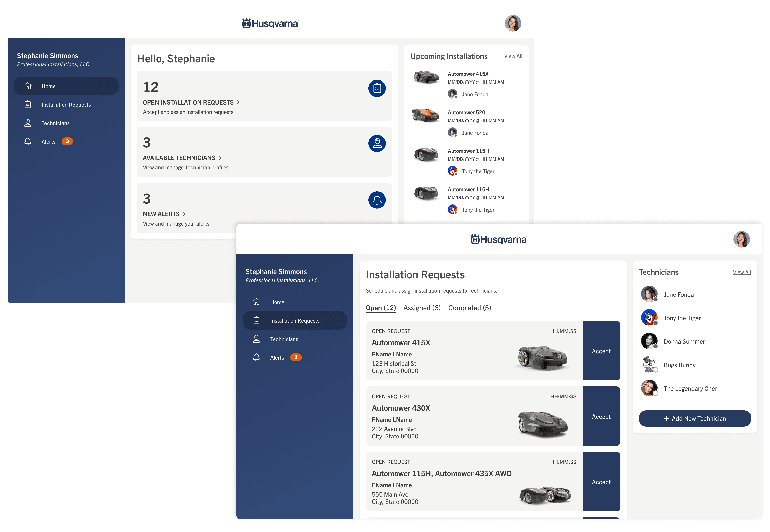This screenshot has height=532, width=770.
Task: Click "222 Avenue Blvd" address text
Action: pyautogui.click(x=394, y=429)
